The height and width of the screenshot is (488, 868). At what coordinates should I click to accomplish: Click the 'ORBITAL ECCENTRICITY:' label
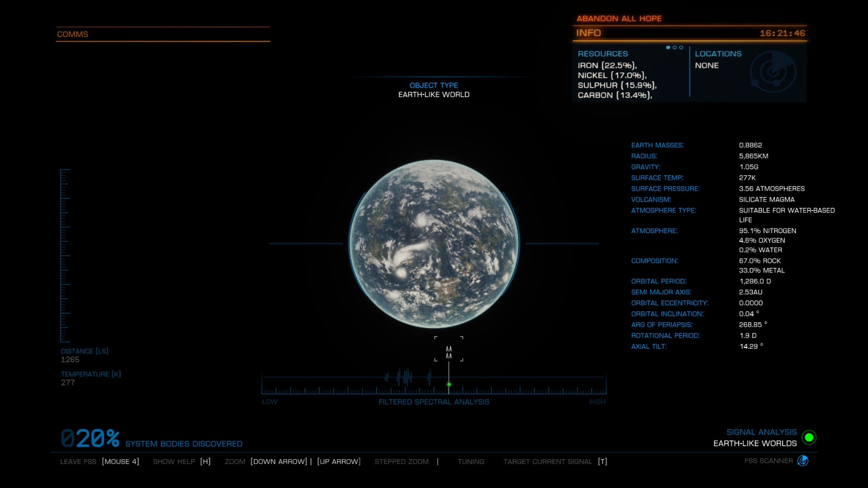670,303
